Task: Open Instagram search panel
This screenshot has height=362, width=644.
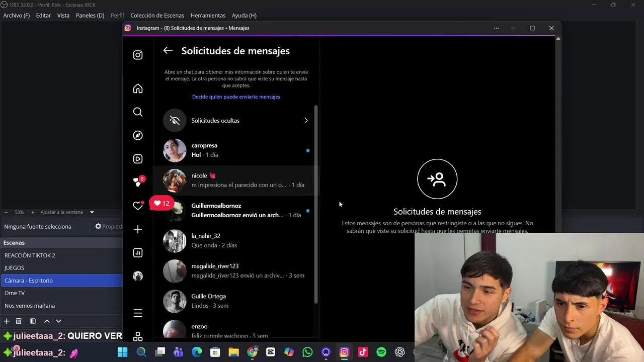Action: point(138,112)
